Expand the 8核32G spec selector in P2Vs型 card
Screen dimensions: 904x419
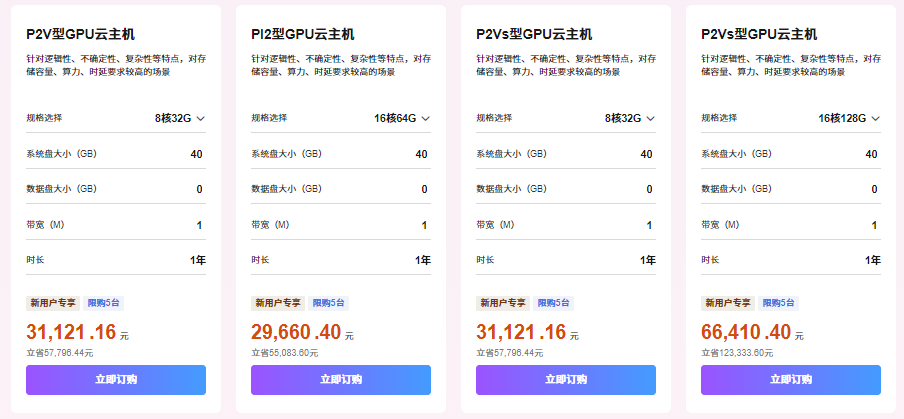pyautogui.click(x=630, y=118)
